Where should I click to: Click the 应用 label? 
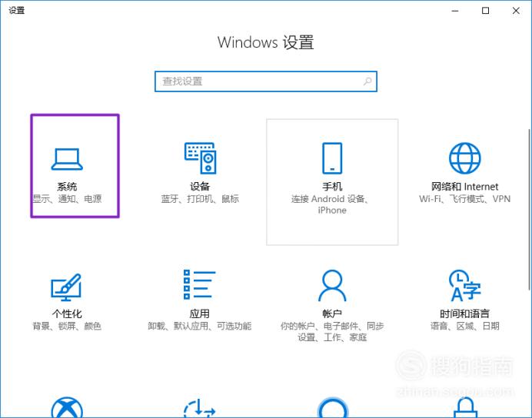coord(200,313)
